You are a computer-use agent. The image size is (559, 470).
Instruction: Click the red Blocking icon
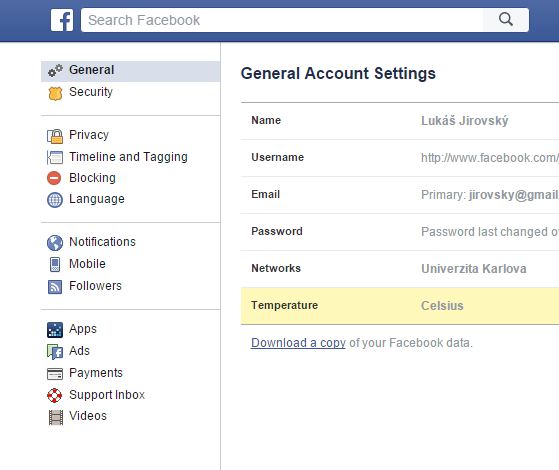pyautogui.click(x=54, y=178)
